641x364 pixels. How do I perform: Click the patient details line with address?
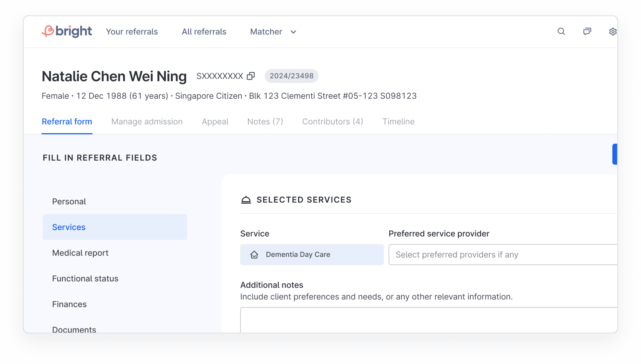click(x=229, y=96)
